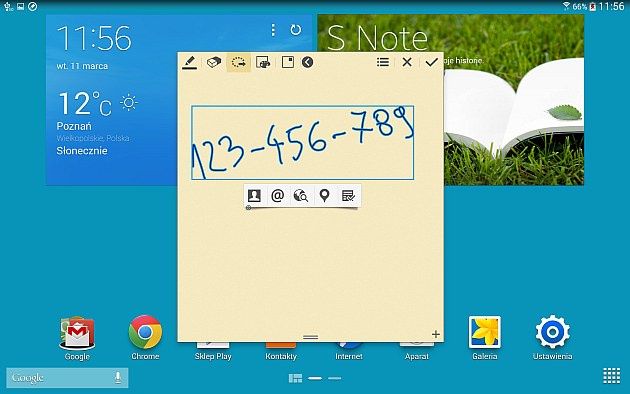Open Poznań city weather details
630x394 pixels.
click(x=74, y=126)
